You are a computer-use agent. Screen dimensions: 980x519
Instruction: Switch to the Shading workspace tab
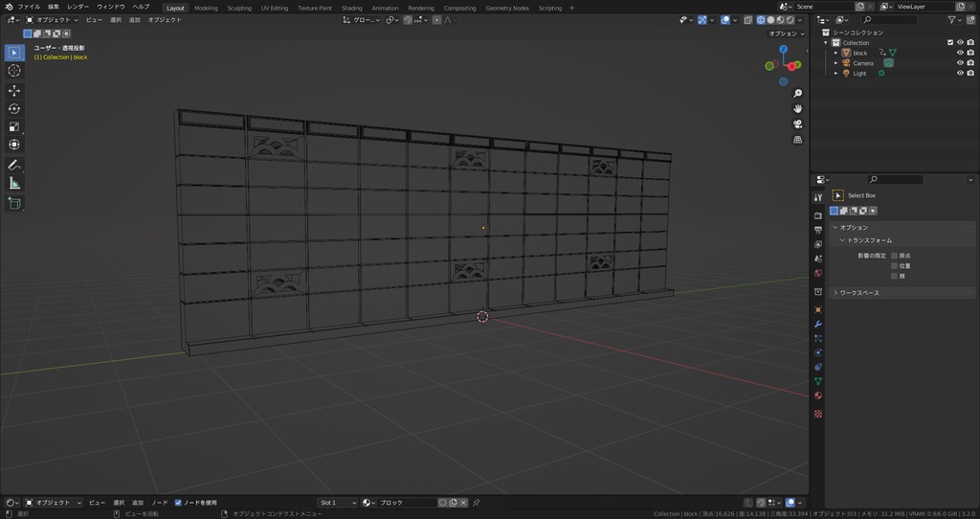coord(351,8)
